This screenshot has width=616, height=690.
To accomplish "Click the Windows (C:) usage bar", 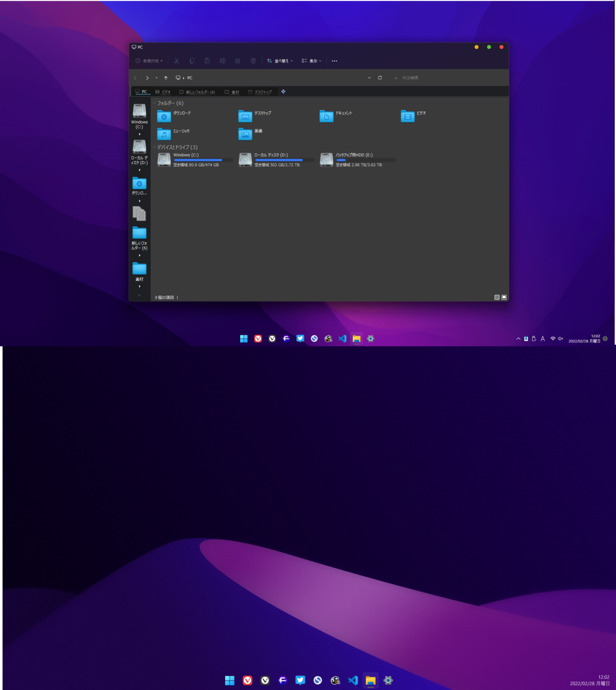I will pos(203,160).
